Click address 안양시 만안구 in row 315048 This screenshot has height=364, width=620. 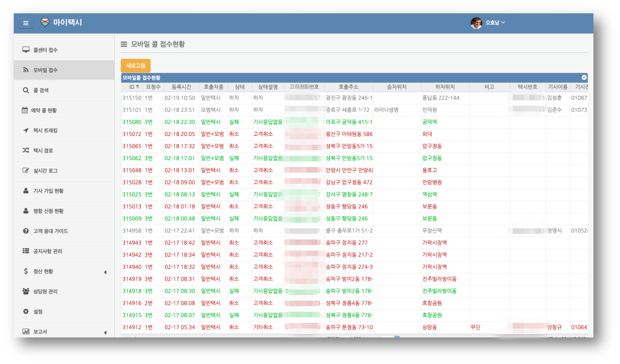[349, 170]
